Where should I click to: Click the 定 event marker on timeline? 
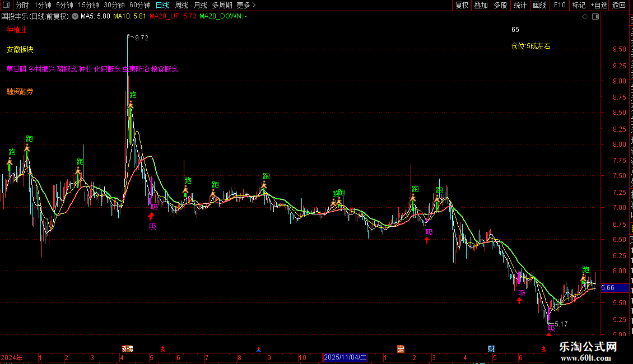[x=401, y=349]
